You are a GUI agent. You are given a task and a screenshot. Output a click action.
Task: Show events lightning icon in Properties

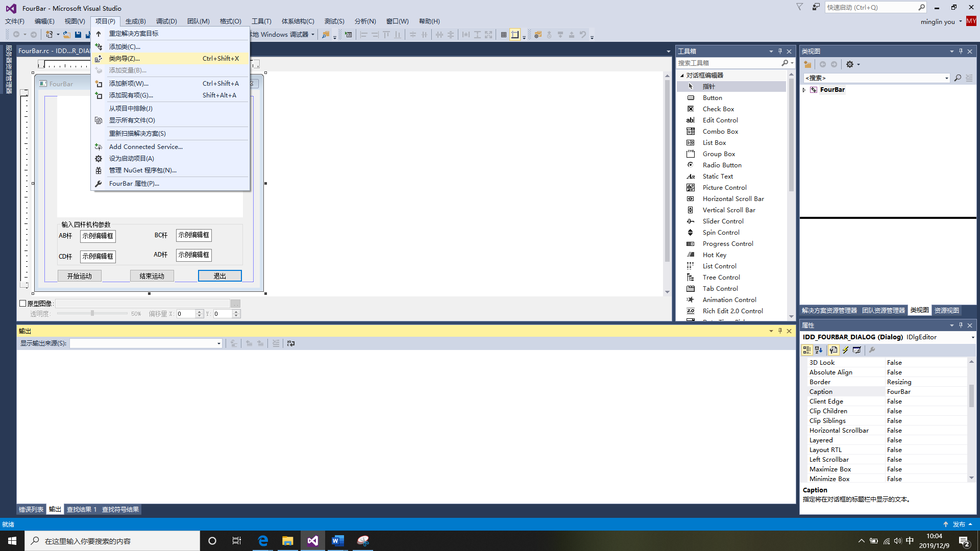845,350
